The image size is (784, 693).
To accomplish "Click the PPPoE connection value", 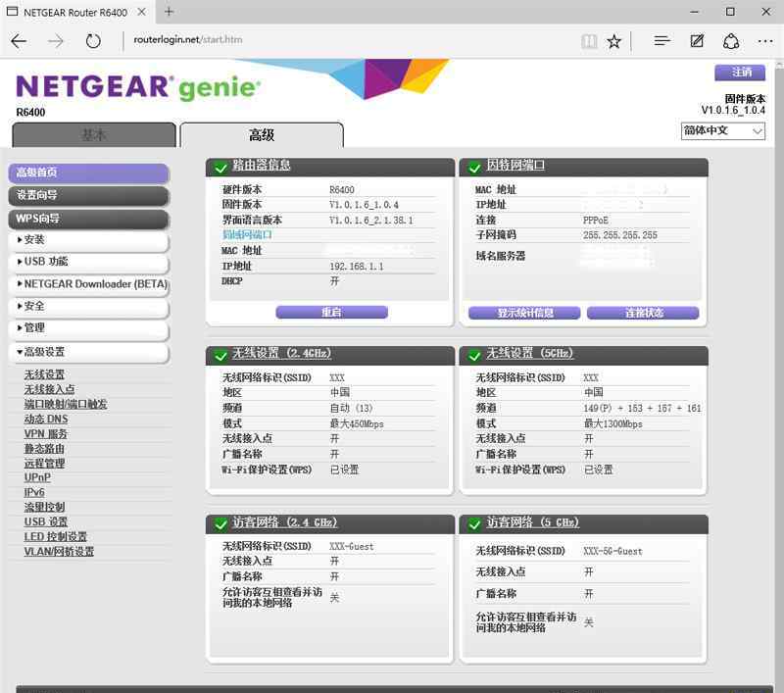I will click(596, 220).
